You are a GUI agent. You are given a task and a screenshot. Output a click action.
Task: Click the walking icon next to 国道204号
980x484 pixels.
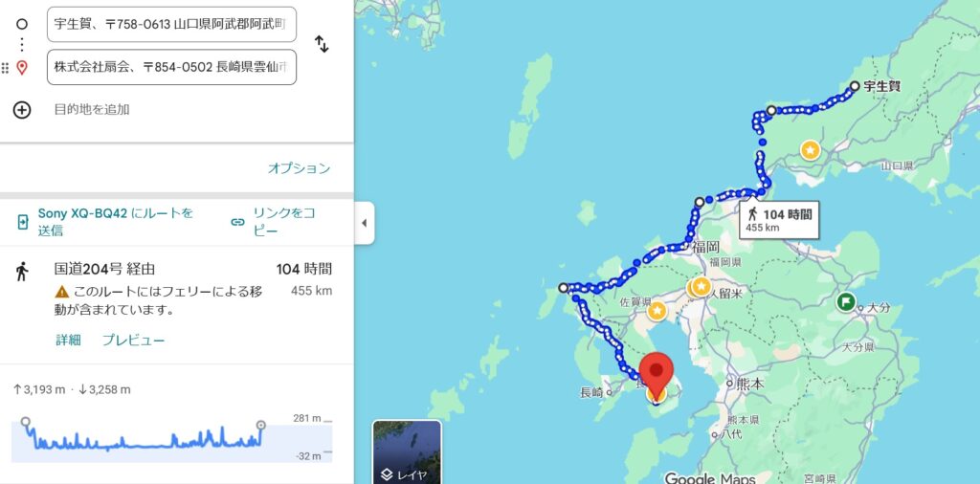point(23,271)
